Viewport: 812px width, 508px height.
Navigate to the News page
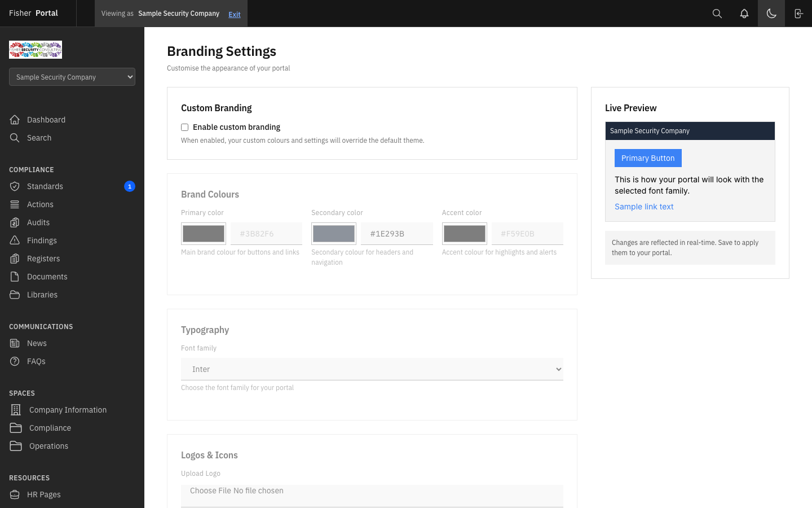[37, 343]
